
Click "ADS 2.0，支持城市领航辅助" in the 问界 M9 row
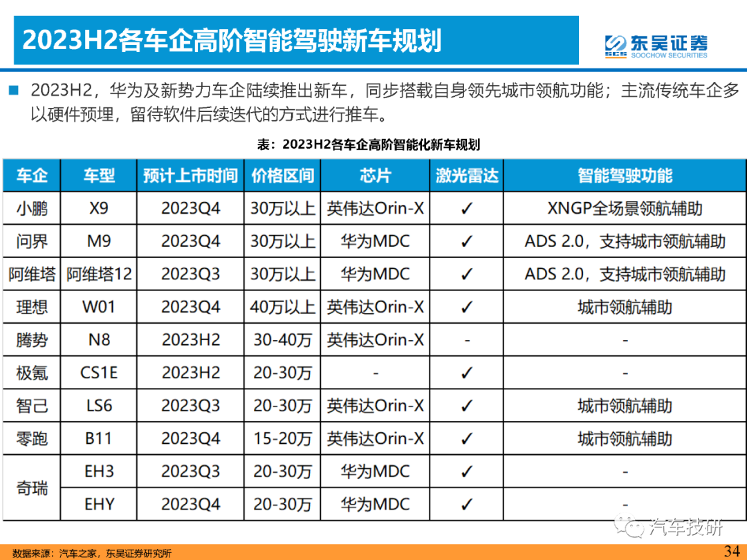pyautogui.click(x=625, y=241)
